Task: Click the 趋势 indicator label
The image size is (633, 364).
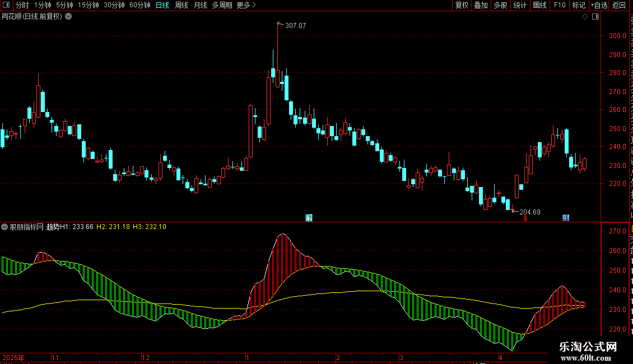Action: tap(53, 227)
